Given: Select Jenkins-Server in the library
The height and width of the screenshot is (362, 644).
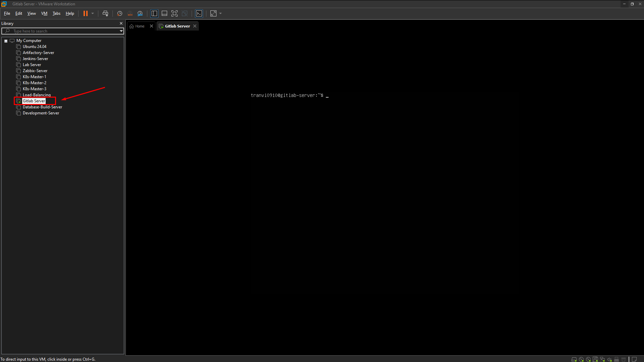Looking at the screenshot, I should [x=35, y=59].
